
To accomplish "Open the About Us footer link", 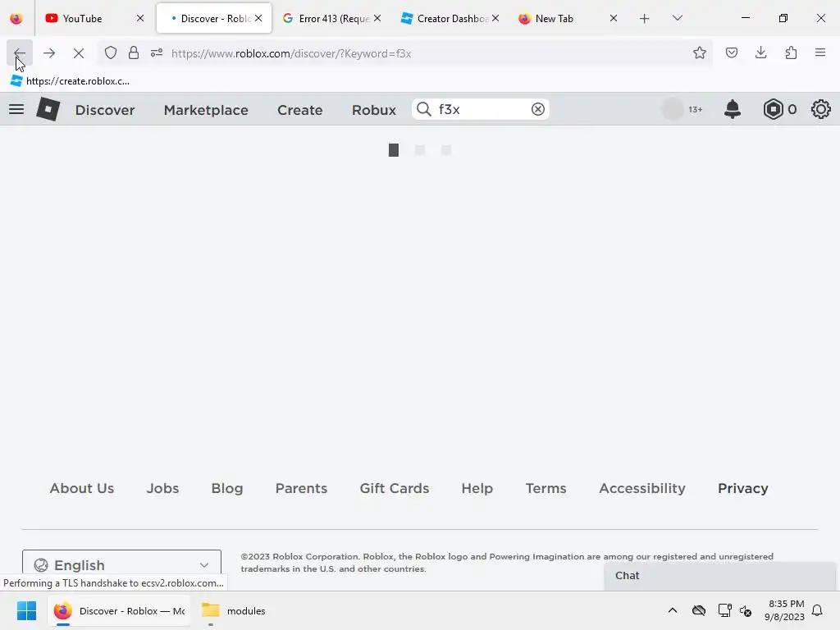I will 82,488.
